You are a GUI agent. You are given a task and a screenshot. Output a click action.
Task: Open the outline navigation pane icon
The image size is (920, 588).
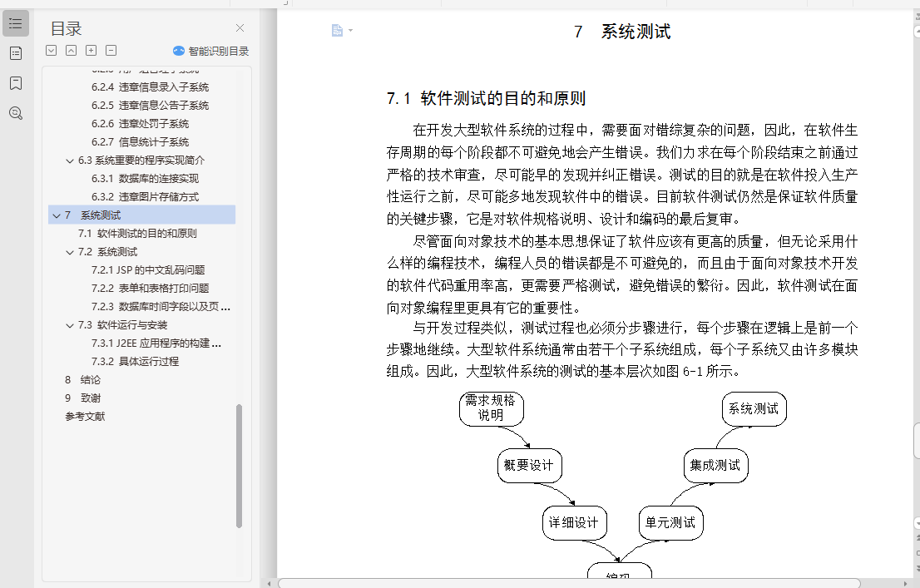16,23
